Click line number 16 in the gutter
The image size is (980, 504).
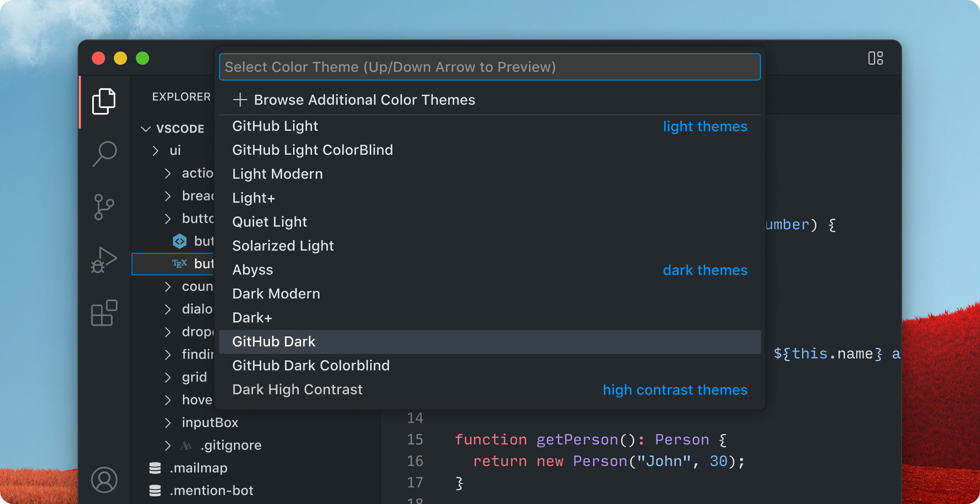click(415, 461)
